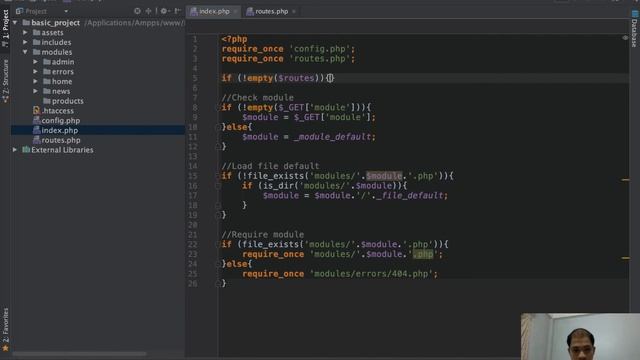The width and height of the screenshot is (640, 360).
Task: Select routes.php in the project tree
Action: [x=56, y=140]
